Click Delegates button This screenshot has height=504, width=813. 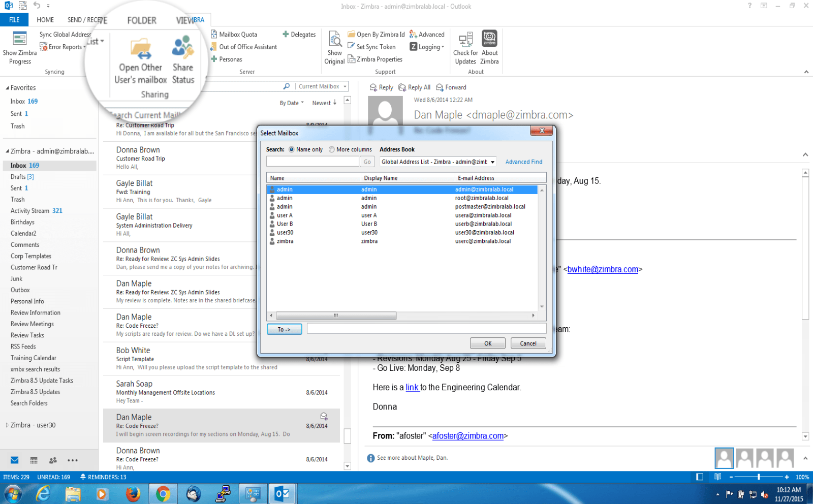(x=299, y=35)
